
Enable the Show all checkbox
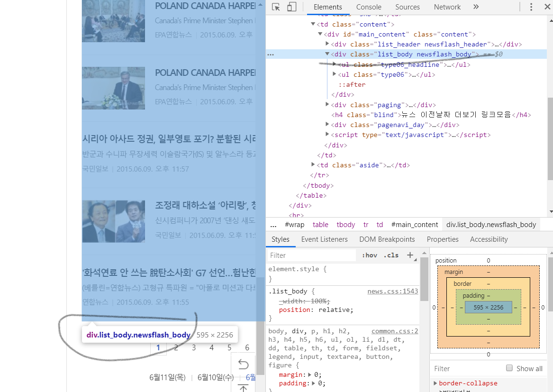(x=509, y=368)
